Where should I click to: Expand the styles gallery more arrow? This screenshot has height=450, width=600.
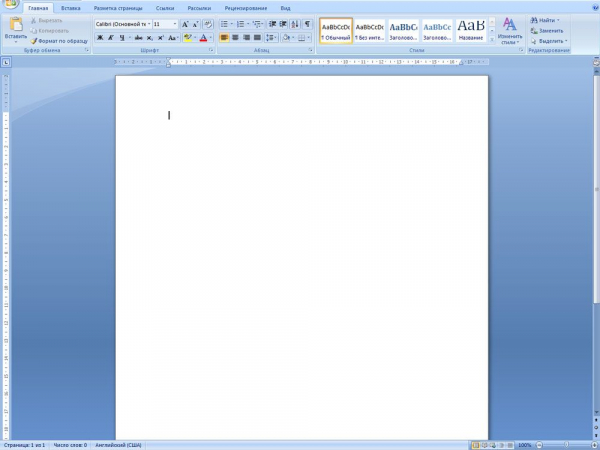[x=492, y=39]
